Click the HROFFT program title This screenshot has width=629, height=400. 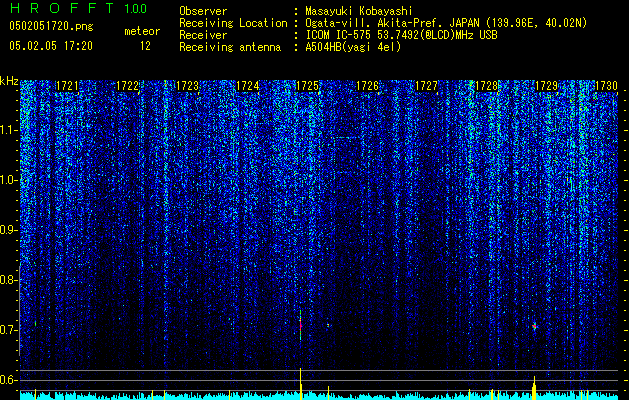pyautogui.click(x=62, y=8)
